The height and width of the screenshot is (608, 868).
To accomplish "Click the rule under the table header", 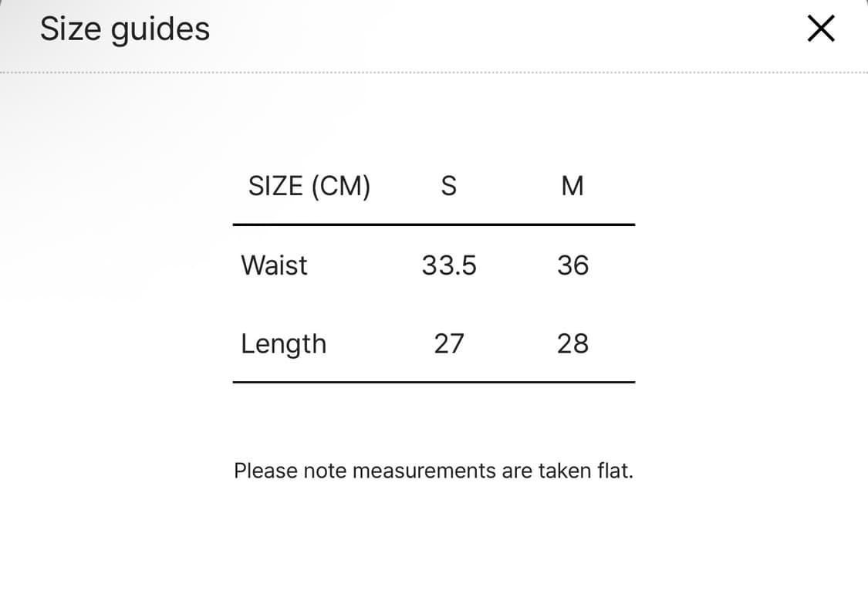I will (x=434, y=225).
